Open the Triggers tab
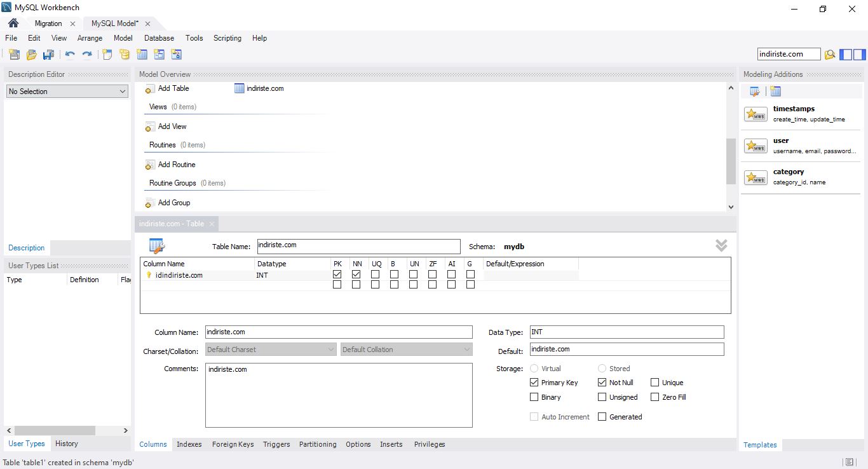 click(276, 444)
